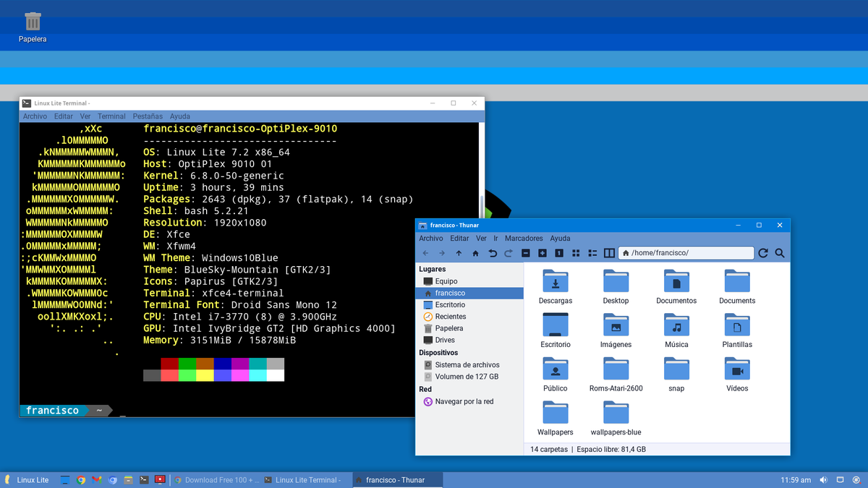The width and height of the screenshot is (868, 488).
Task: Zoom out with minus icon in Thunar
Action: click(x=525, y=253)
